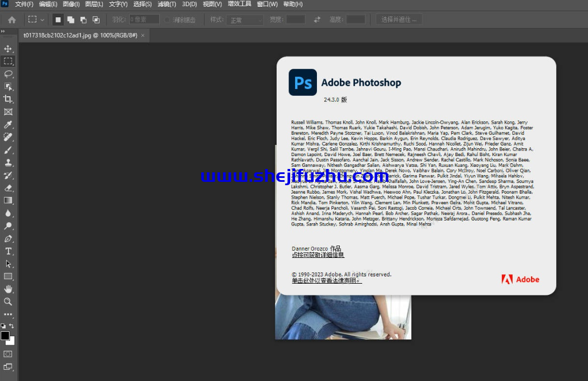Screen dimensions: 588x381
Task: Open the 文件(F) menu
Action: 24,4
